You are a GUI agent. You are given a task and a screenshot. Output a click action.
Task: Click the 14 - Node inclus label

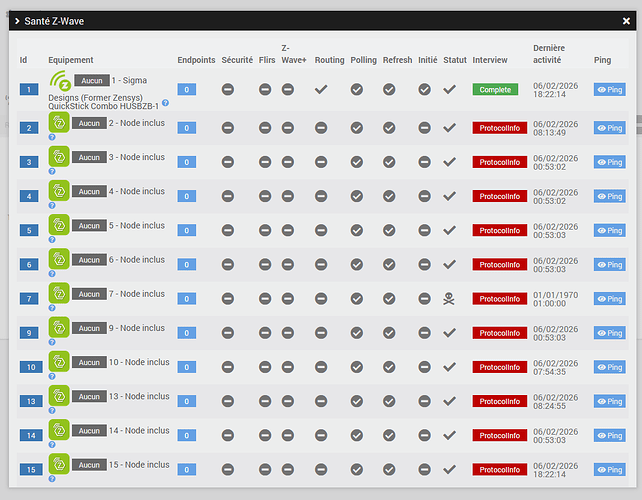139,430
